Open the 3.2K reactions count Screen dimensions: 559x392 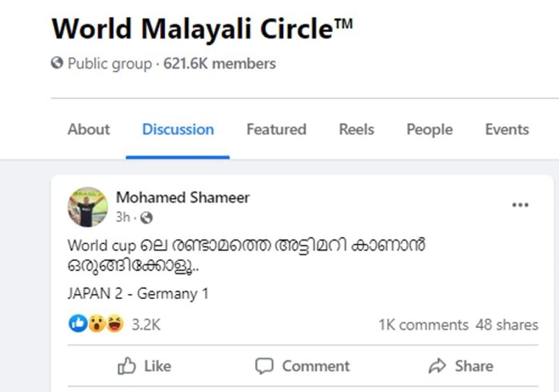(x=146, y=325)
